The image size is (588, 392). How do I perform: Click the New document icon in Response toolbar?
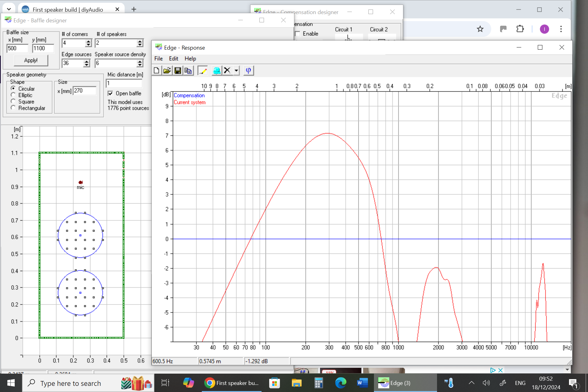[156, 71]
